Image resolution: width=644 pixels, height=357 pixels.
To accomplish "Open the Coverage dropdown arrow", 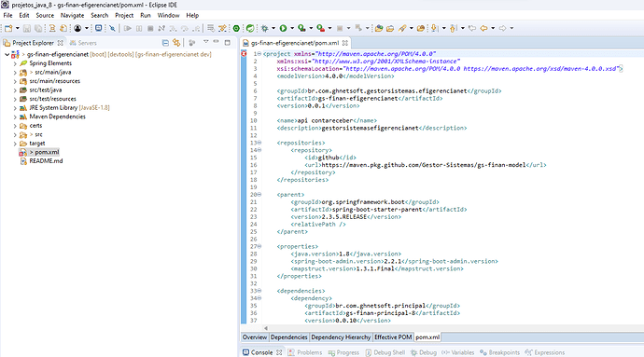I will [311, 28].
